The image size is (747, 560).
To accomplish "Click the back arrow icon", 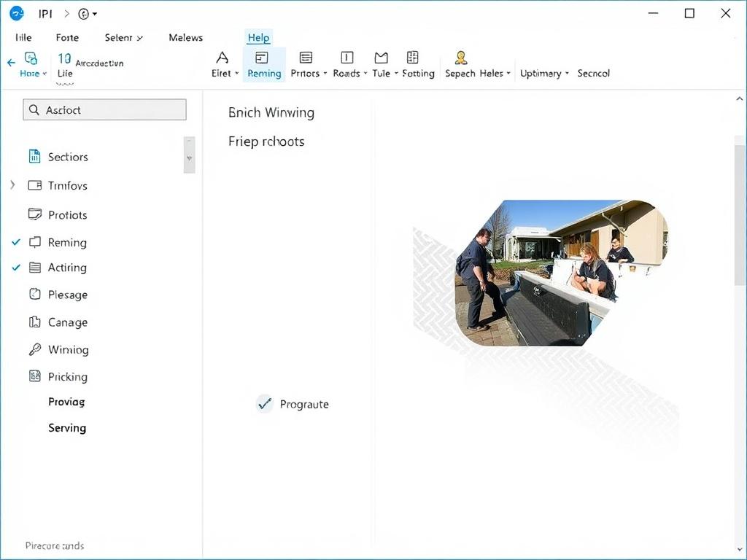I will (x=12, y=63).
